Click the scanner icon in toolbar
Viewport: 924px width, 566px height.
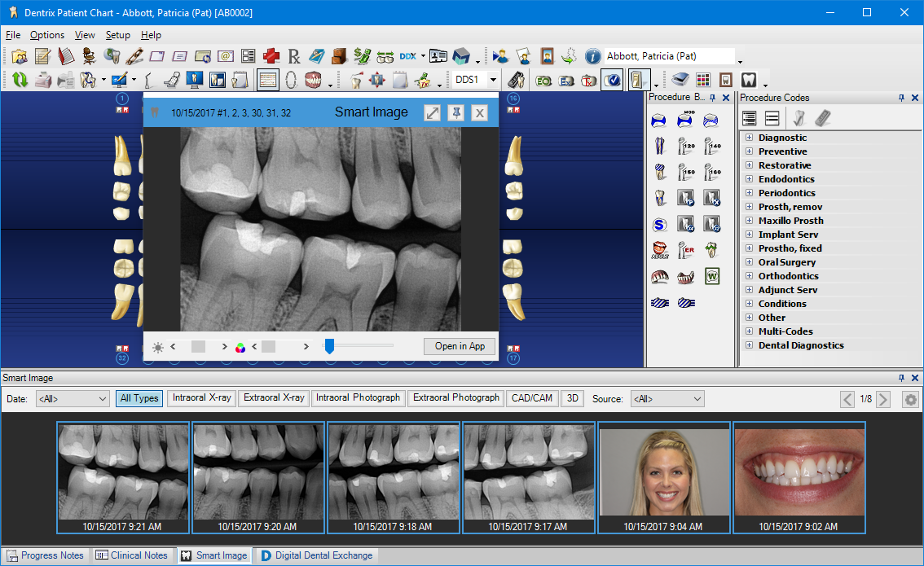680,80
